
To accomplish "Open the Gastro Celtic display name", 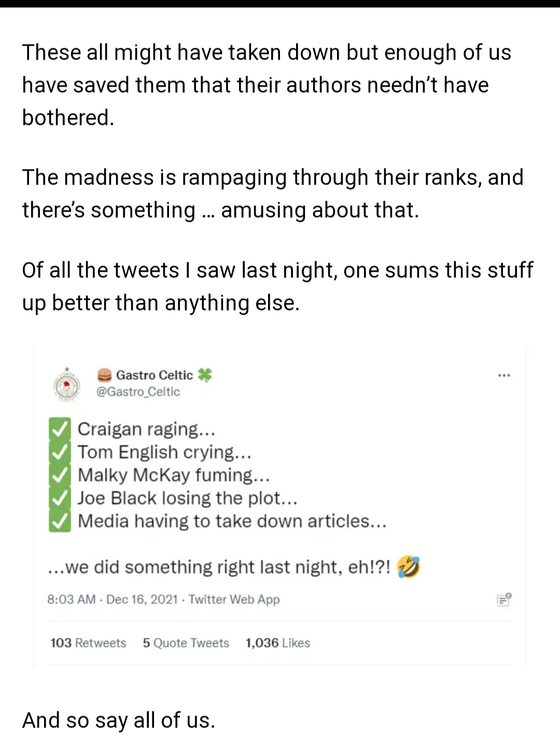I will pos(154,375).
